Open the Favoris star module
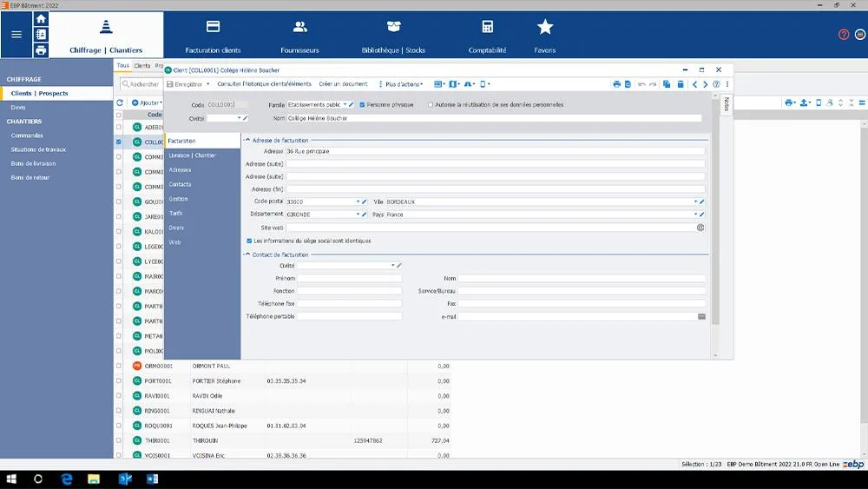The image size is (868, 489). (545, 36)
